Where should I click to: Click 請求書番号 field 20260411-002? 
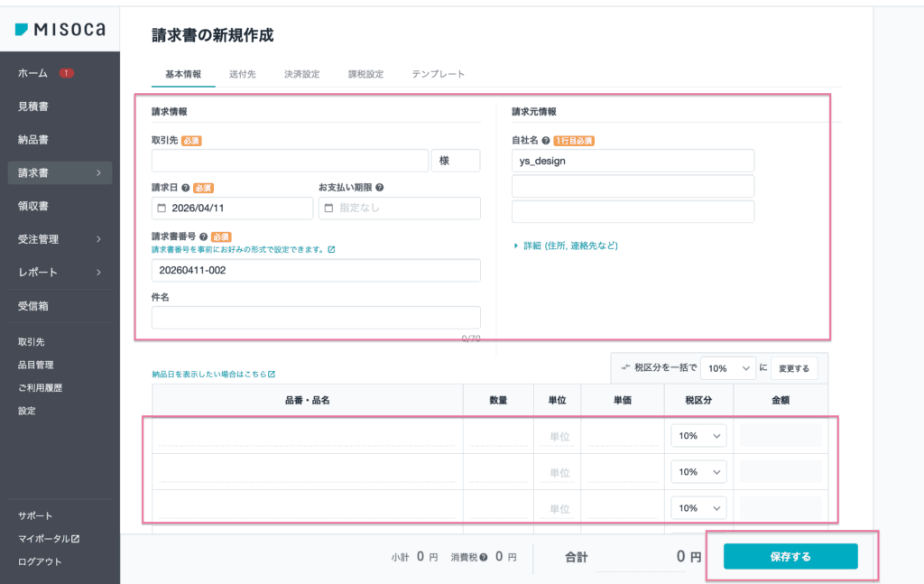[x=316, y=271]
